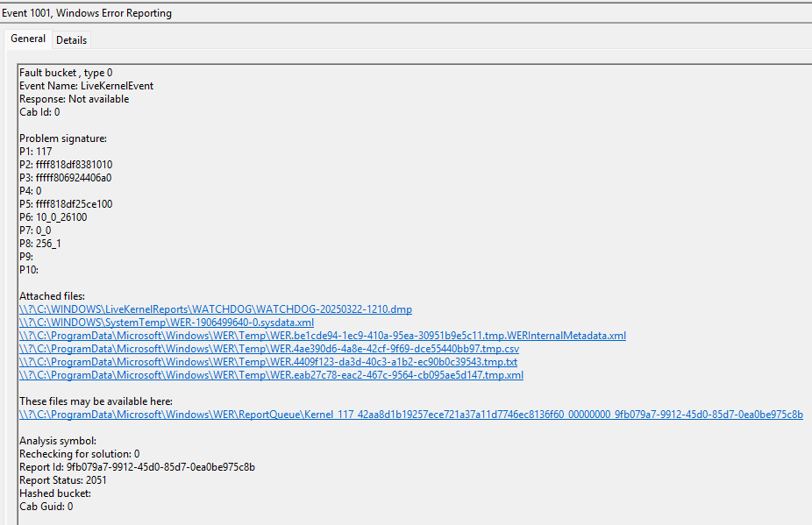Click the Report Id line text
This screenshot has height=525, width=812.
(137, 467)
